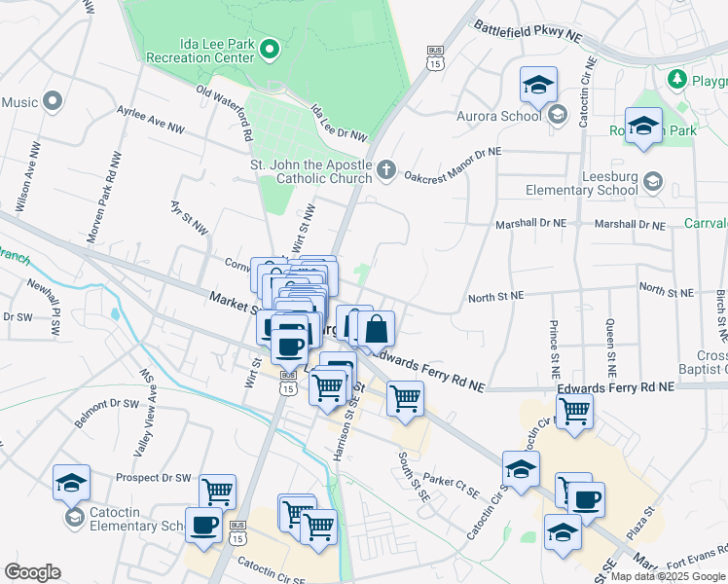Click the Old Waterford Rd label
Viewport: 728px width, 584px height.
click(224, 113)
